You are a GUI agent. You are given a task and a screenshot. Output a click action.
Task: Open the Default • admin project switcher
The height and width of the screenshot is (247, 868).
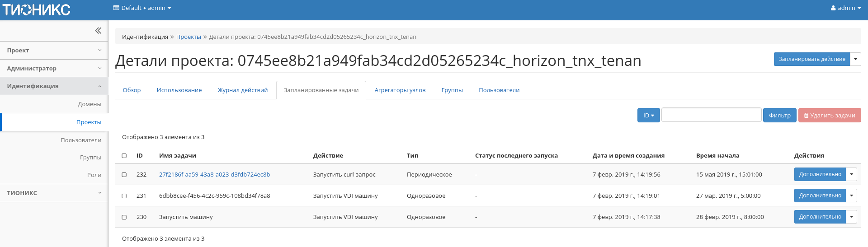[142, 8]
